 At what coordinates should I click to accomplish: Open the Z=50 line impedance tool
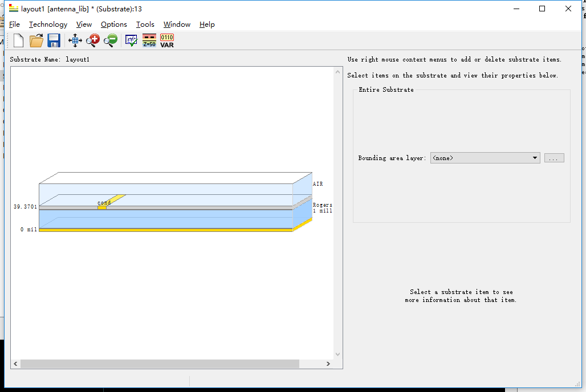coord(149,40)
